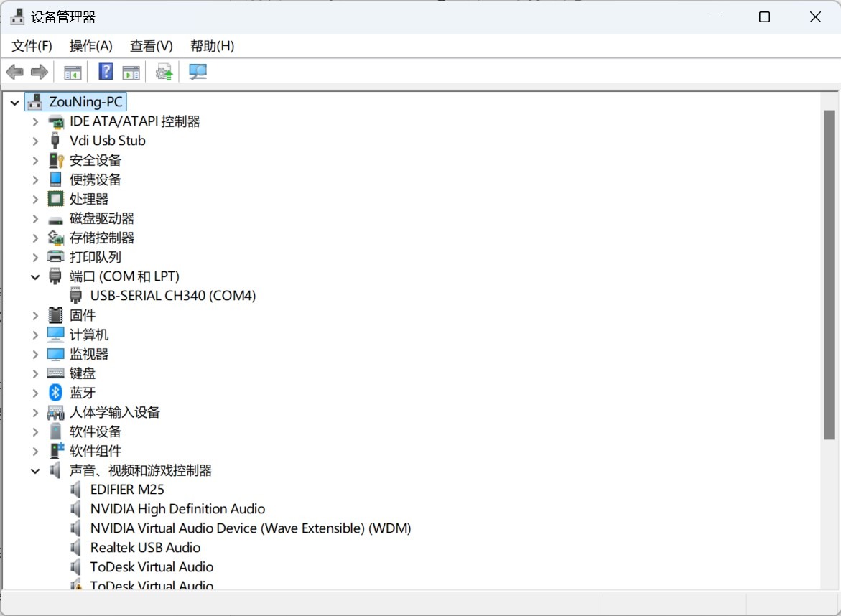
Task: Select the 存储控制器 label
Action: [102, 238]
